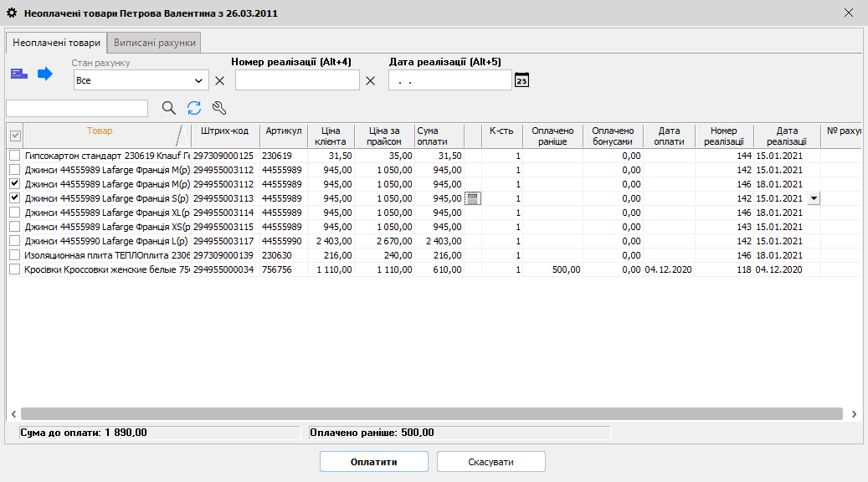Screen dimensions: 868x482
Task: Refresh the unpaid goods list
Action: pyautogui.click(x=194, y=108)
